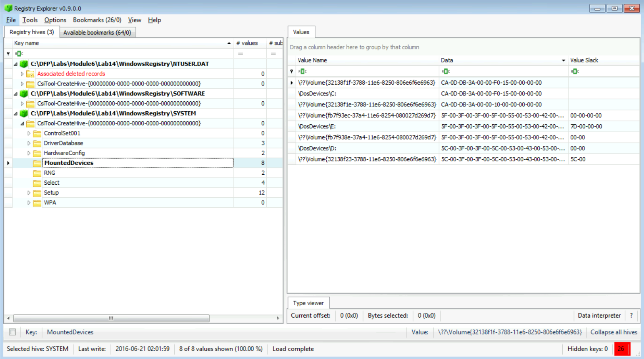Sort by the Value Name column header

click(x=367, y=60)
